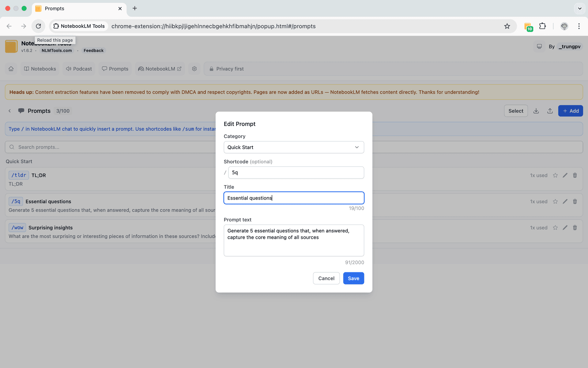
Task: Open the Home view icon
Action: click(x=11, y=69)
